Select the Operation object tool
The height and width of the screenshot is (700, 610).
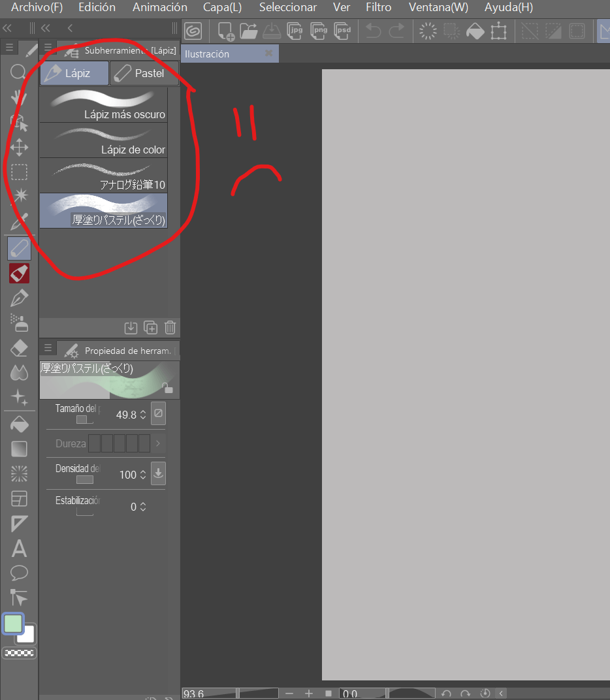pyautogui.click(x=19, y=122)
